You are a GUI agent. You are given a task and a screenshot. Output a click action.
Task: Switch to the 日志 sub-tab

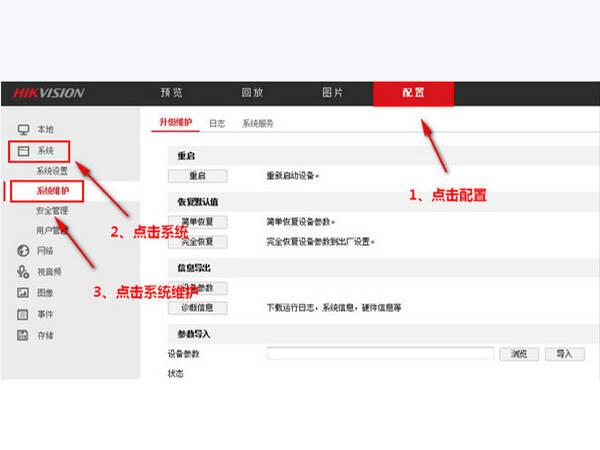click(217, 123)
